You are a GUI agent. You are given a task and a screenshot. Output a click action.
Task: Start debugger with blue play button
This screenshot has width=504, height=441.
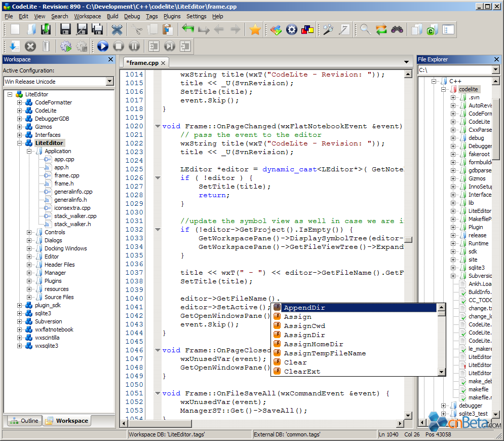click(103, 46)
